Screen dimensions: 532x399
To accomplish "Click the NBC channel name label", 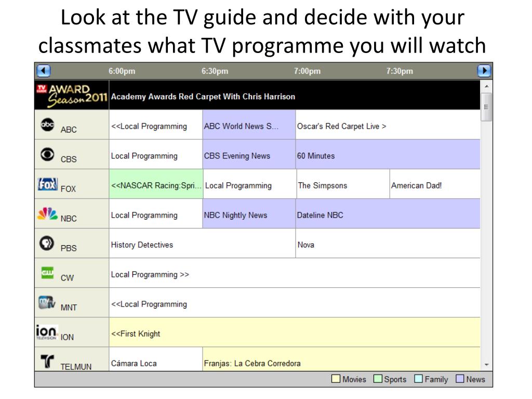I will [x=69, y=219].
